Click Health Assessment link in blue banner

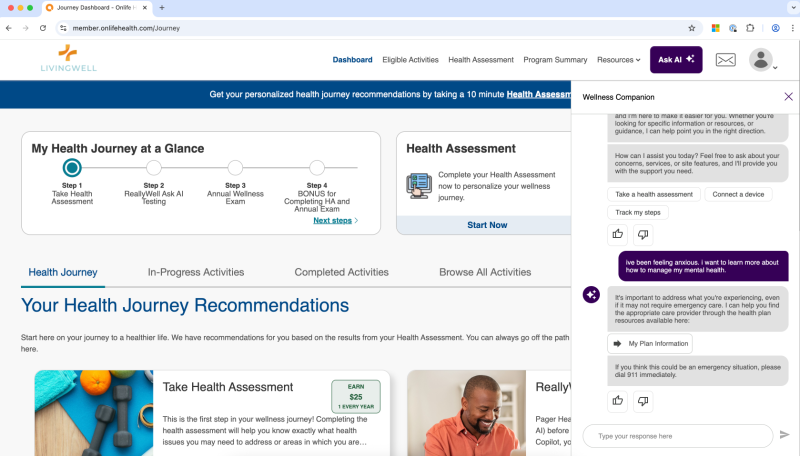coord(539,94)
